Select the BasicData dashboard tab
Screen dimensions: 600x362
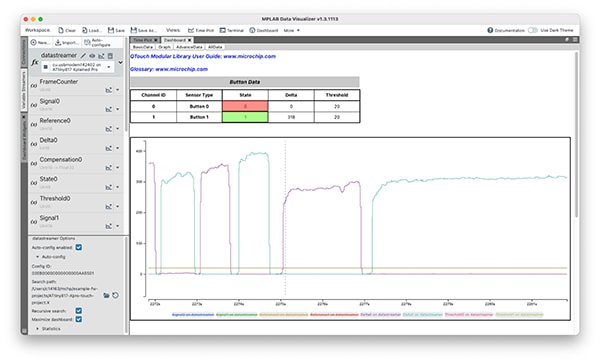(x=143, y=47)
